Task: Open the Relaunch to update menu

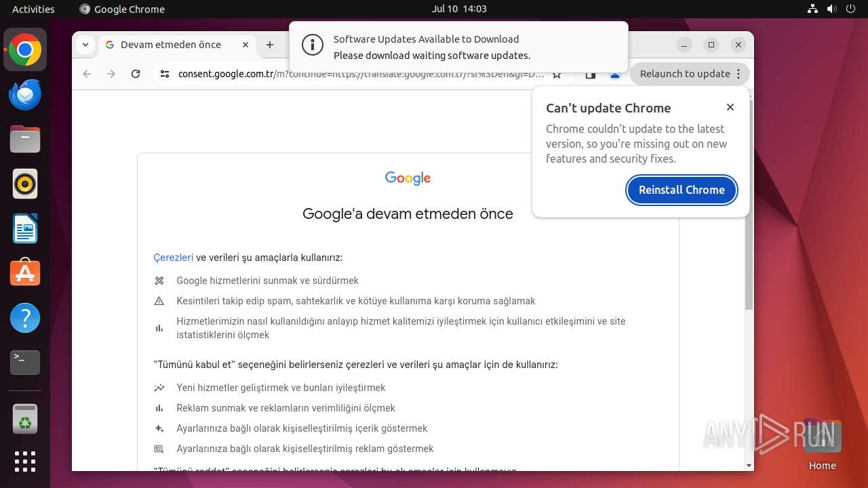Action: pos(690,74)
